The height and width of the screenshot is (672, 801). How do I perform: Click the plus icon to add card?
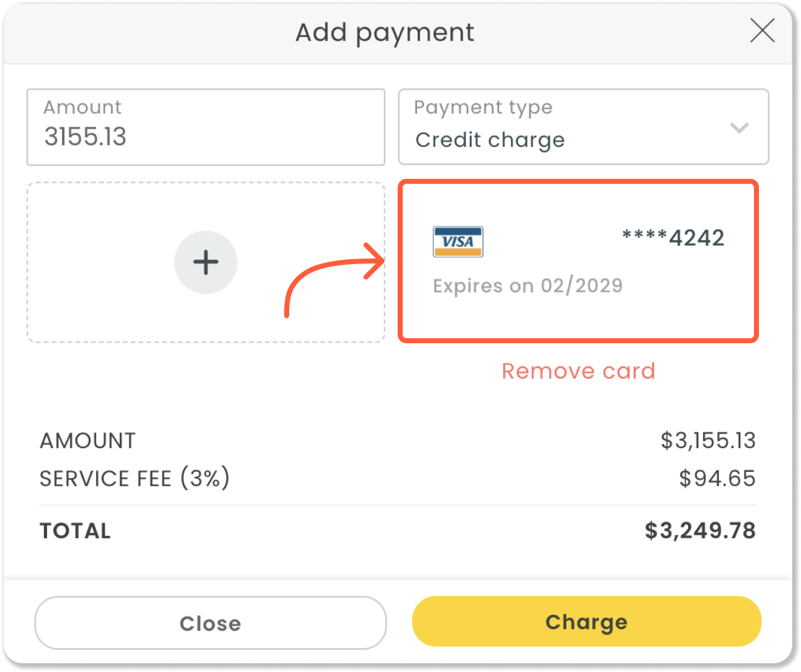206,262
